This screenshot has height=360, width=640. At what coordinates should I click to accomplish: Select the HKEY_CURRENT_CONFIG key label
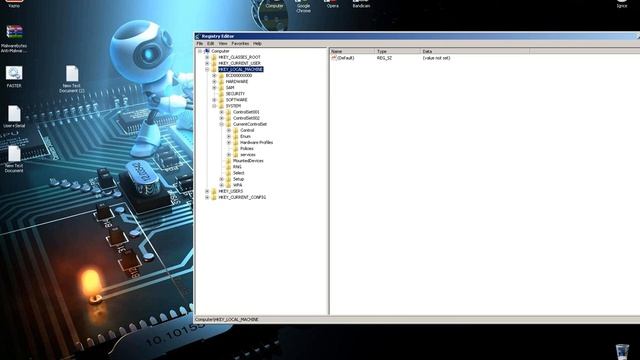[x=242, y=197]
